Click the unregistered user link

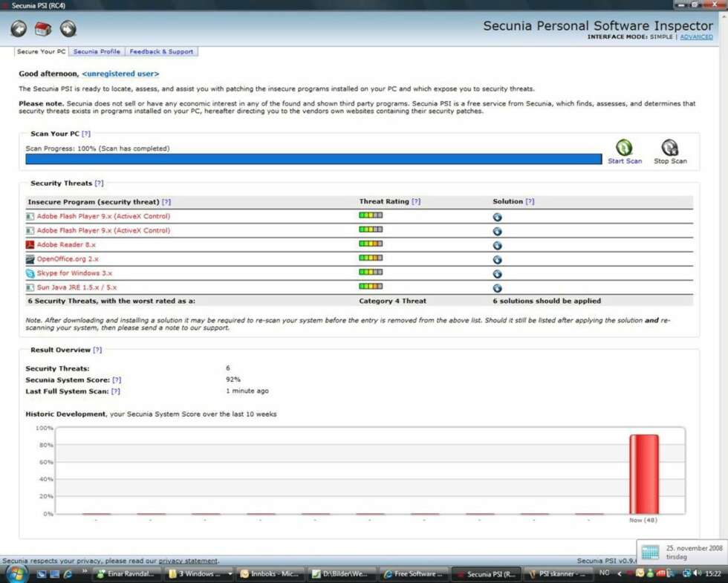click(x=120, y=74)
